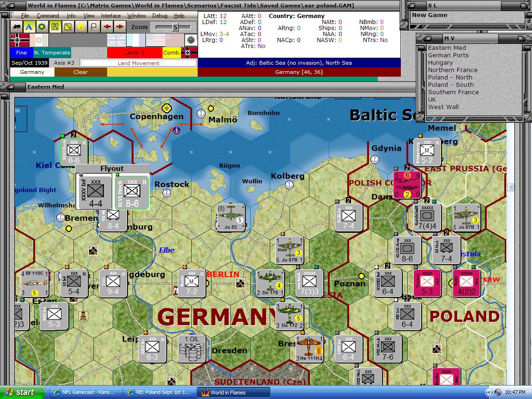The height and width of the screenshot is (399, 532).
Task: Click World in Flames taskbar button
Action: 233,392
